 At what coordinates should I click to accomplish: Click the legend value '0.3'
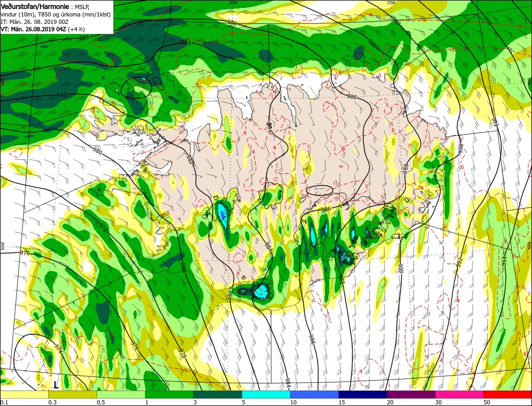[52, 402]
